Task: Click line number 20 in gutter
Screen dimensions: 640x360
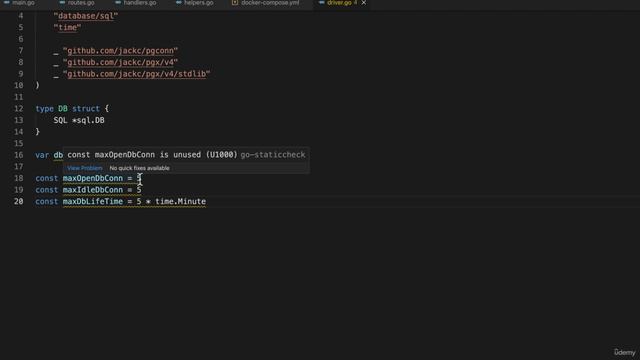Action: click(19, 202)
